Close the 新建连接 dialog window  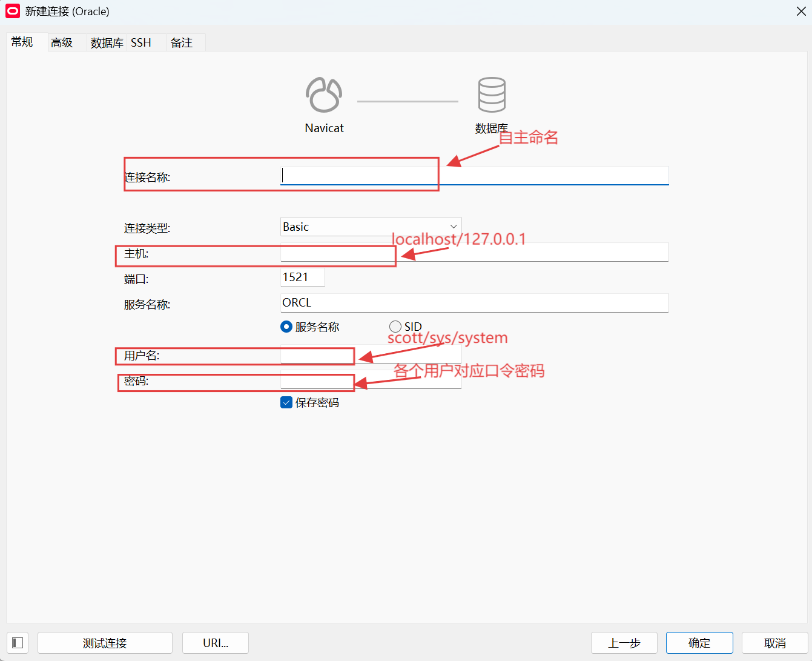pyautogui.click(x=800, y=12)
